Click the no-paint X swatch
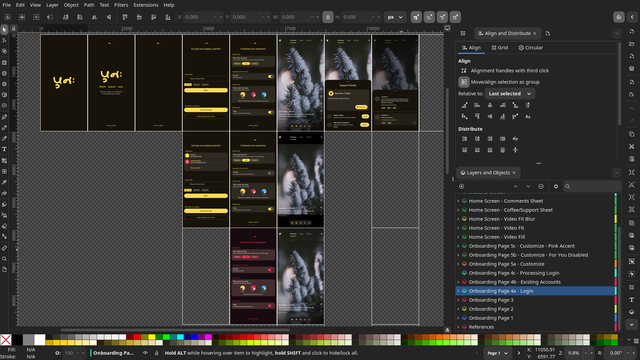Viewport: 640px width, 360px height. tap(6, 340)
